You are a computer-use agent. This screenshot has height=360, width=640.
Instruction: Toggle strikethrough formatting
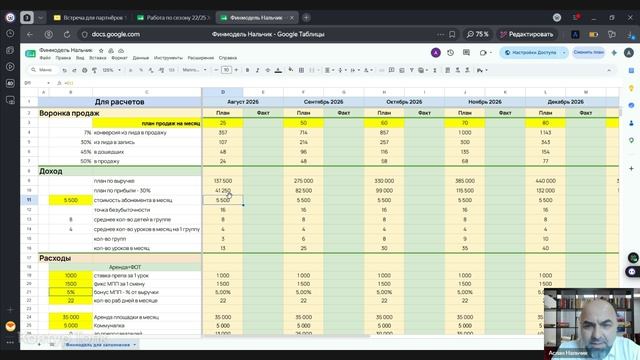pos(268,70)
